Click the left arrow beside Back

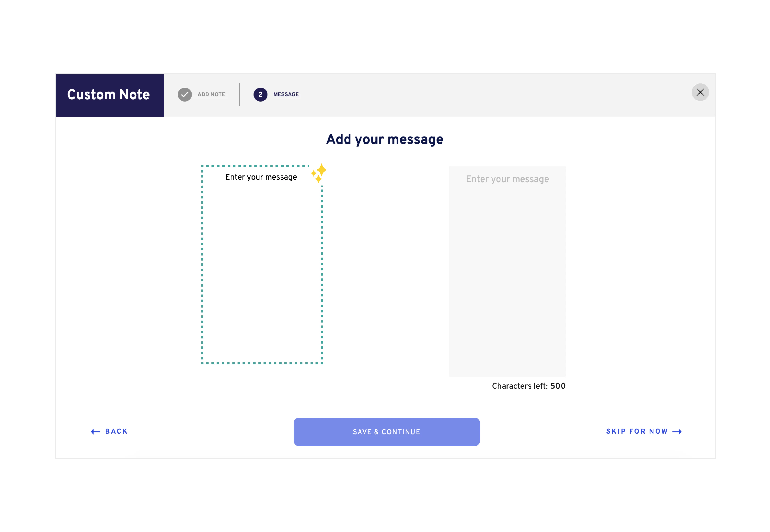95,432
